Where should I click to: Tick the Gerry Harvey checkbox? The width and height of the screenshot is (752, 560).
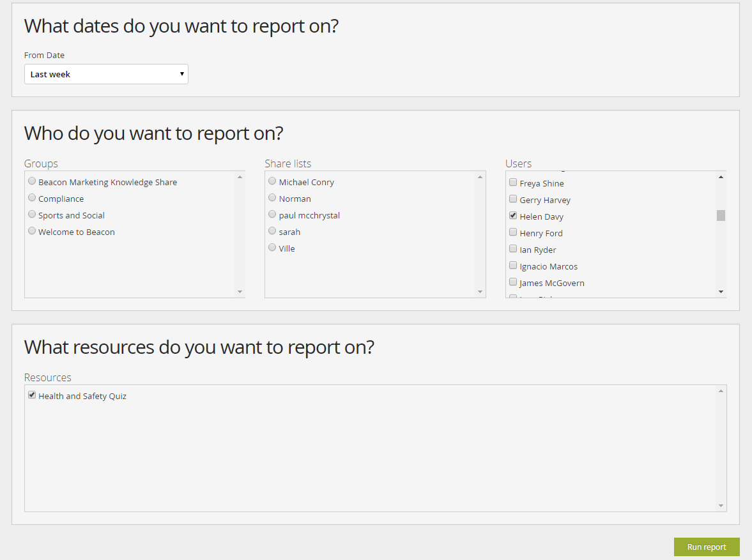[513, 199]
